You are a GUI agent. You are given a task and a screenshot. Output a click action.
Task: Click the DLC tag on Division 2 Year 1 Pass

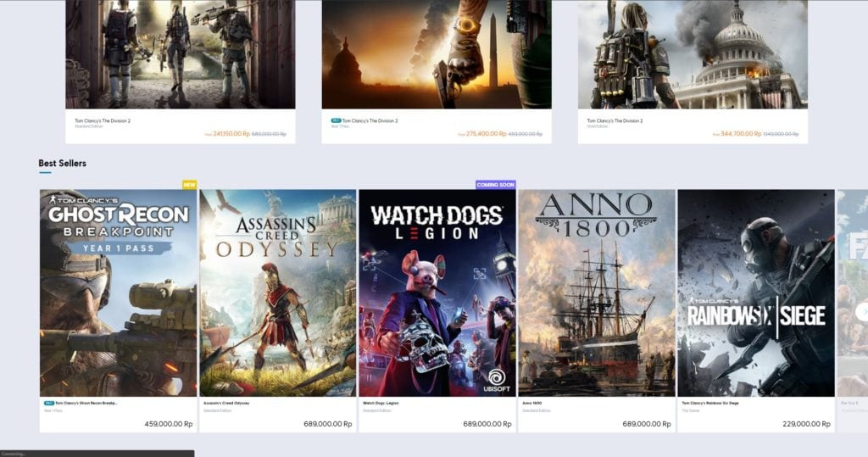point(336,121)
